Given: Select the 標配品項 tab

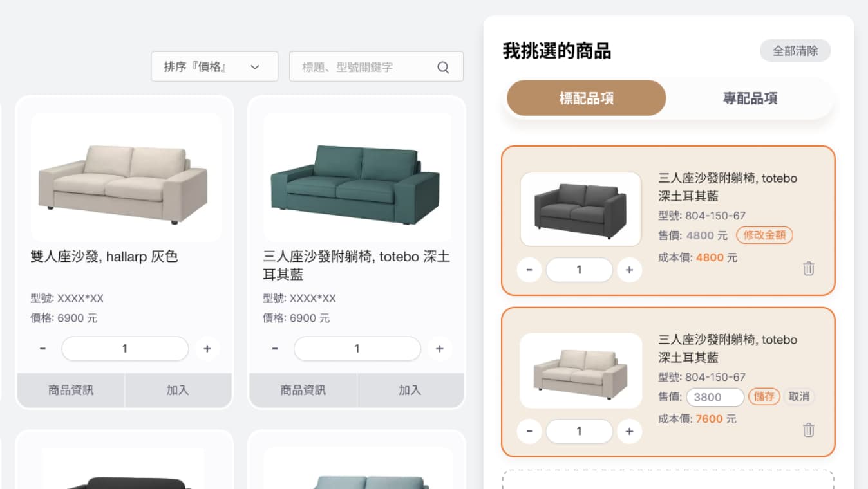Looking at the screenshot, I should (x=586, y=98).
